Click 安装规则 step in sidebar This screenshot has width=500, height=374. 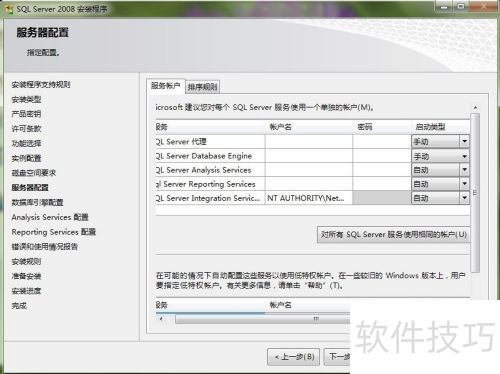coord(26,261)
